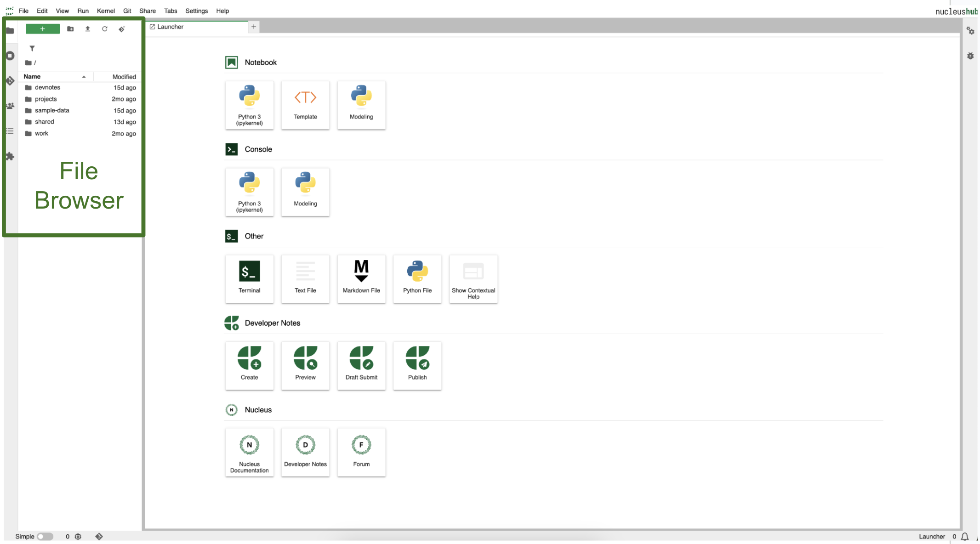Screen dimensions: 980x544
Task: Click the green New Launcher plus button
Action: tap(43, 29)
